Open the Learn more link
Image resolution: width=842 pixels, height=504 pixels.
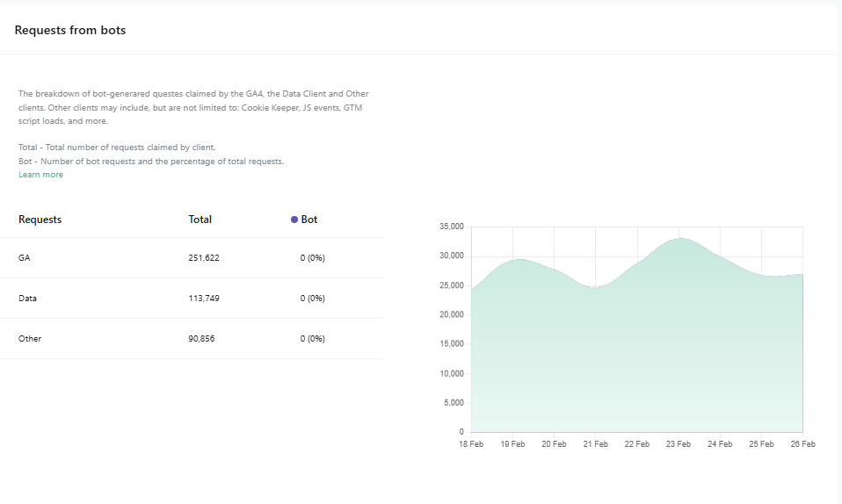[x=40, y=175]
